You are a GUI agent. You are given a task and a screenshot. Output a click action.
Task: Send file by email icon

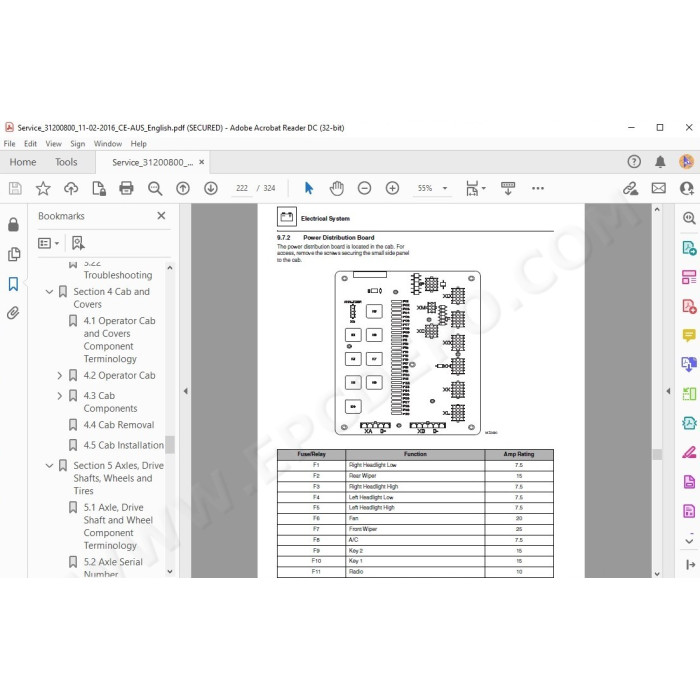click(x=658, y=188)
